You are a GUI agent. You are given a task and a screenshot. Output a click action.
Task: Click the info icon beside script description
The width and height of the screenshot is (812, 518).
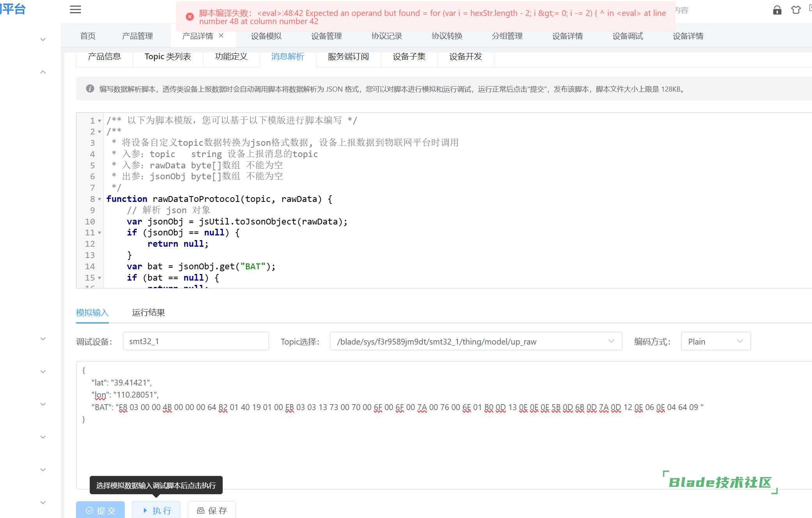coord(90,89)
